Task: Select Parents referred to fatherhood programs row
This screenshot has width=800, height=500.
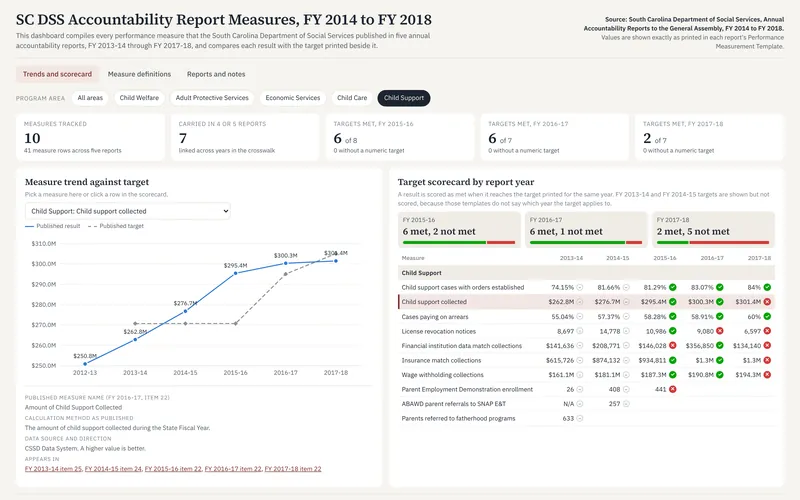Action: tap(586, 418)
